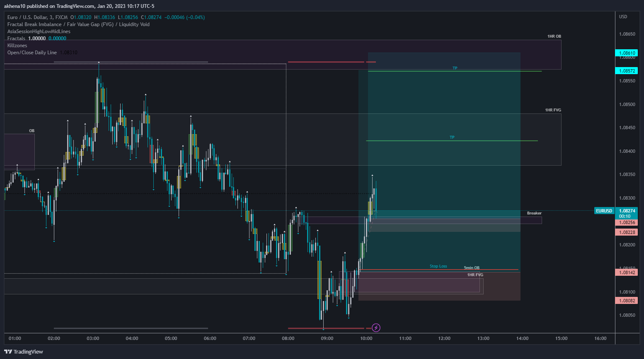Screen dimensions: 644x359
Task: Click the USD currency label on price axis
Action: pos(623,17)
